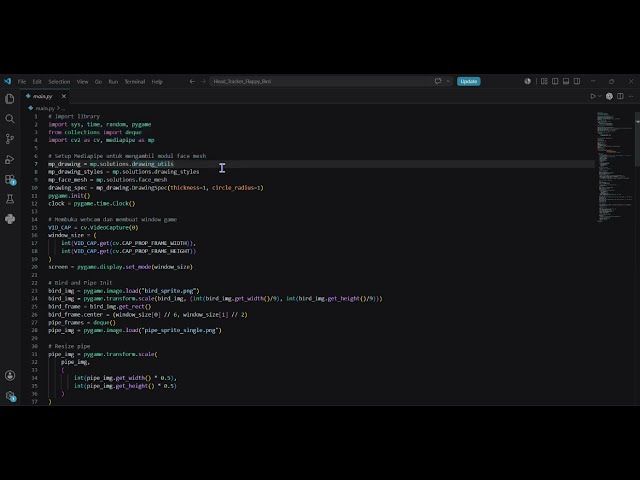Go back using the title bar arrow
The image size is (640, 480).
click(192, 81)
